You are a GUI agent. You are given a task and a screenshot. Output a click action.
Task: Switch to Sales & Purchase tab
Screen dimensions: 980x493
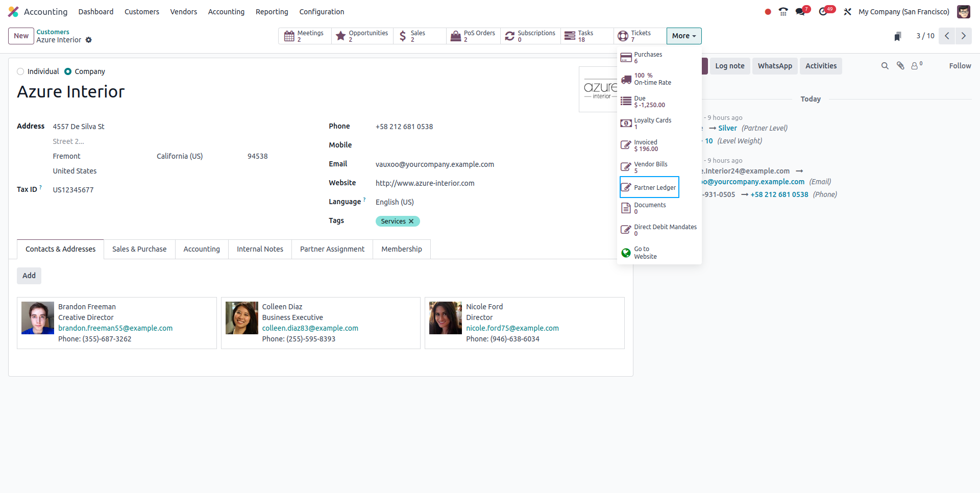tap(139, 249)
